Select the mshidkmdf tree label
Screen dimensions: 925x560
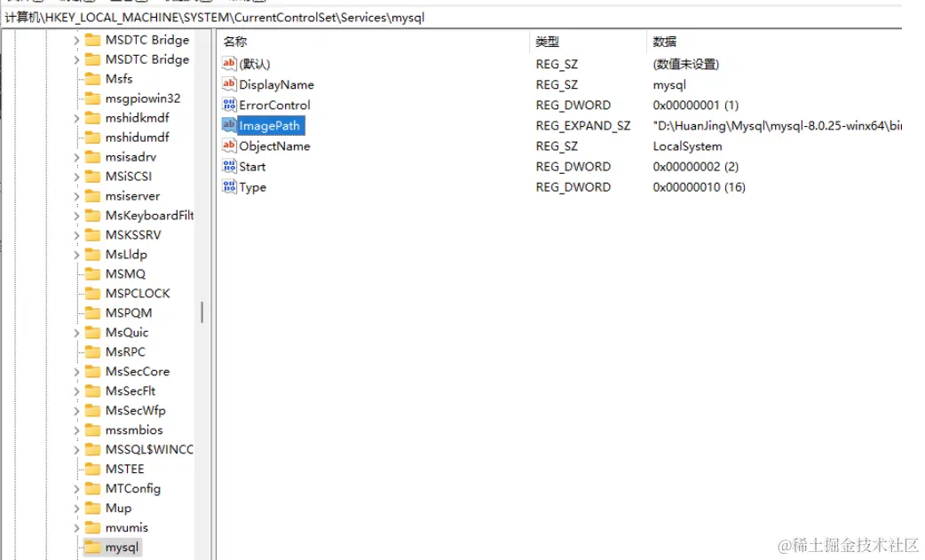138,118
